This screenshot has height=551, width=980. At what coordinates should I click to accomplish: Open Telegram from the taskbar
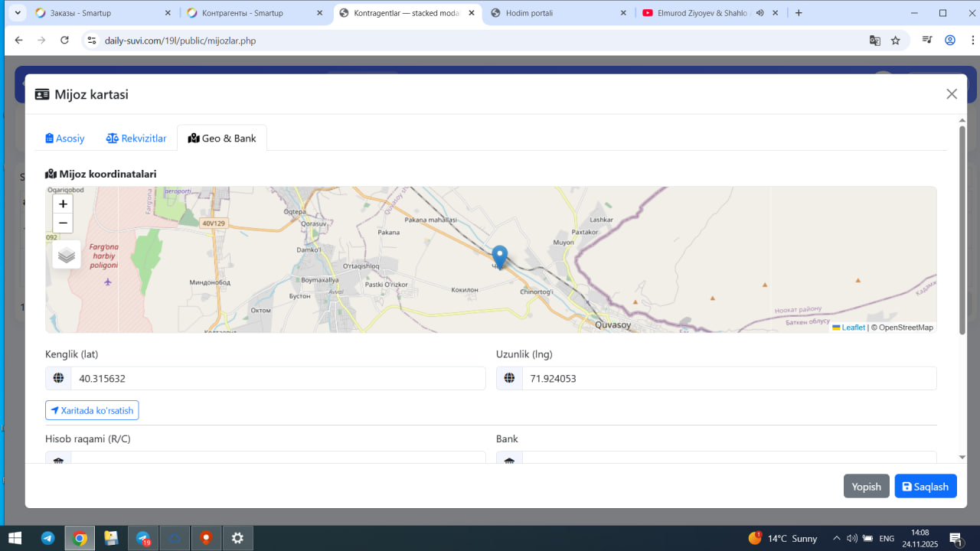47,538
